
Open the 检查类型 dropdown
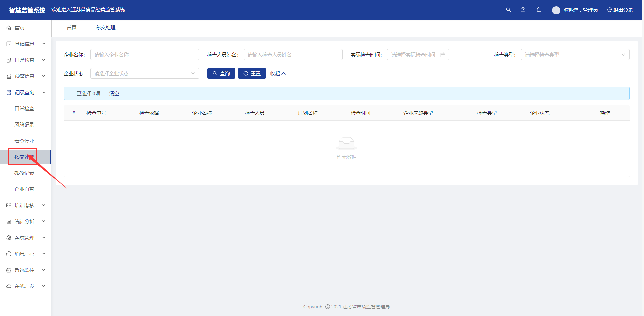pos(575,55)
